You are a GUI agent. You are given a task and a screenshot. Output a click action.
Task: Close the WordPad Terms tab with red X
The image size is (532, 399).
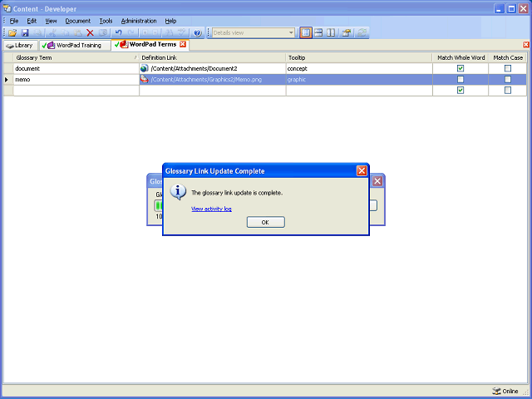click(x=183, y=44)
